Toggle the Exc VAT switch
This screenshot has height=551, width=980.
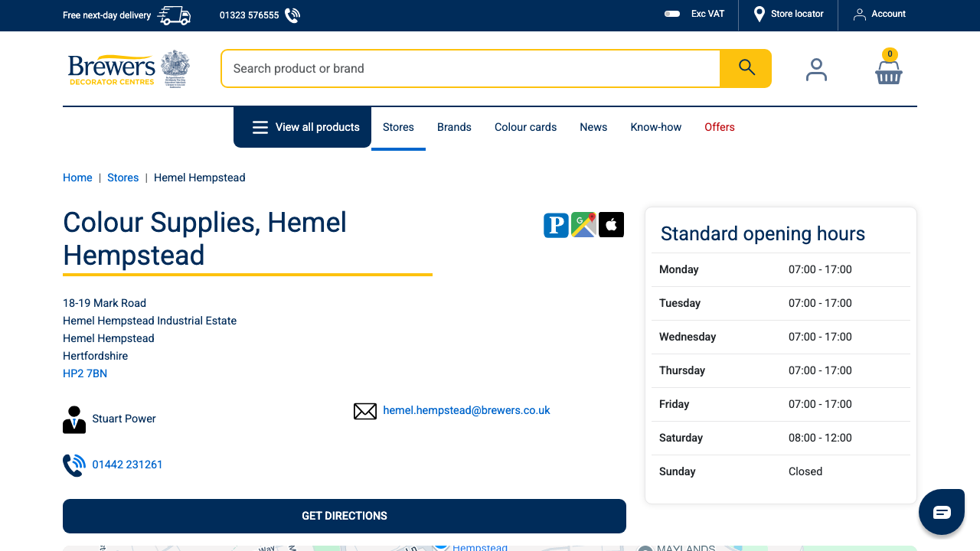[672, 14]
